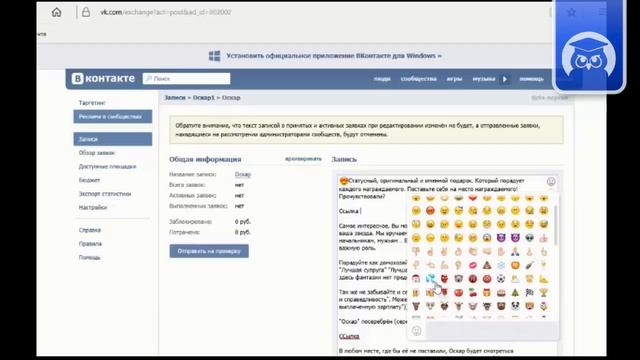This screenshot has height=360, width=640.
Task: Click the underlined 'Ссылка' in post text
Action: click(349, 336)
